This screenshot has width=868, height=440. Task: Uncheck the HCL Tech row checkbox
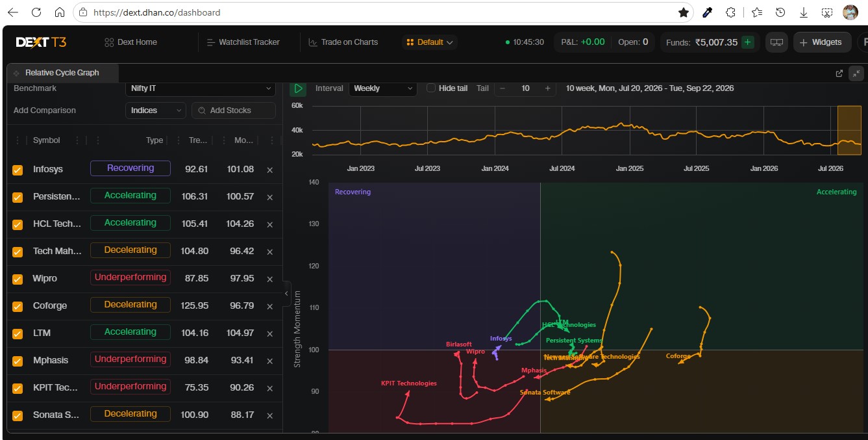click(18, 224)
